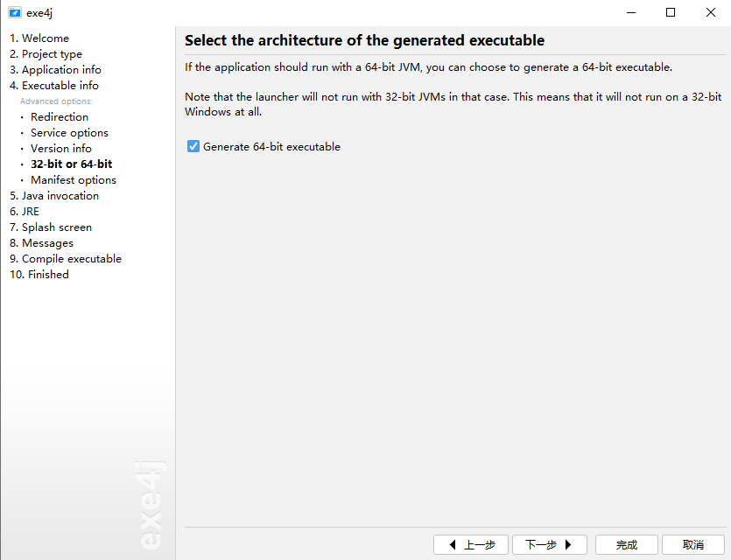Go to Compile executable step
The width and height of the screenshot is (731, 560).
coord(66,259)
